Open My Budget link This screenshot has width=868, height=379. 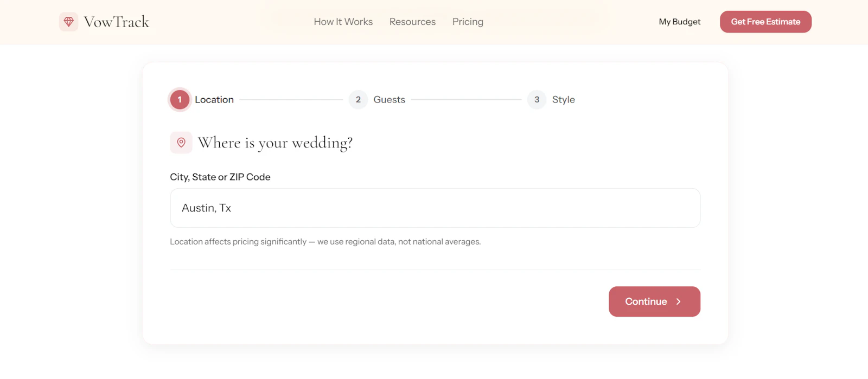(680, 22)
